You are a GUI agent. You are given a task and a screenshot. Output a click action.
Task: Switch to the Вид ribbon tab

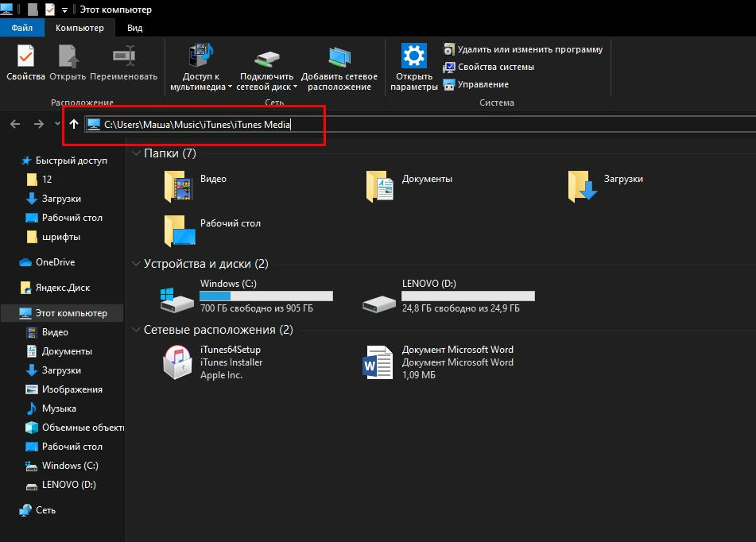click(x=135, y=28)
